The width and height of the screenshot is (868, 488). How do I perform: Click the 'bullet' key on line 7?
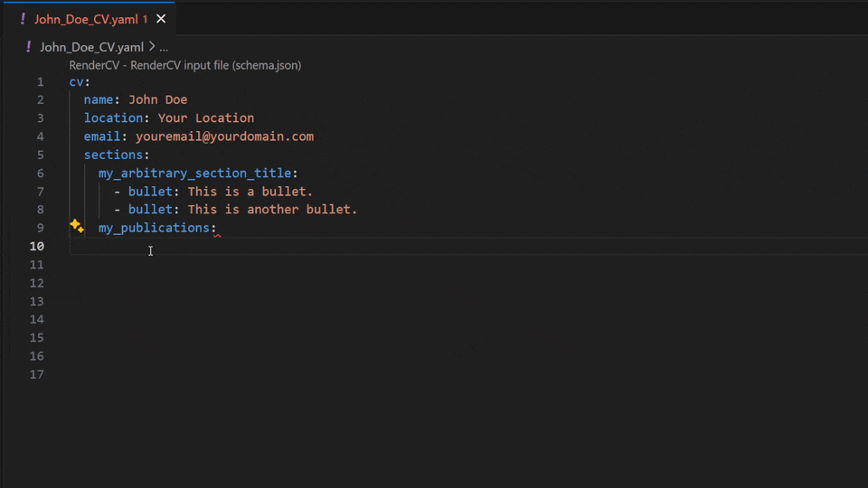151,192
